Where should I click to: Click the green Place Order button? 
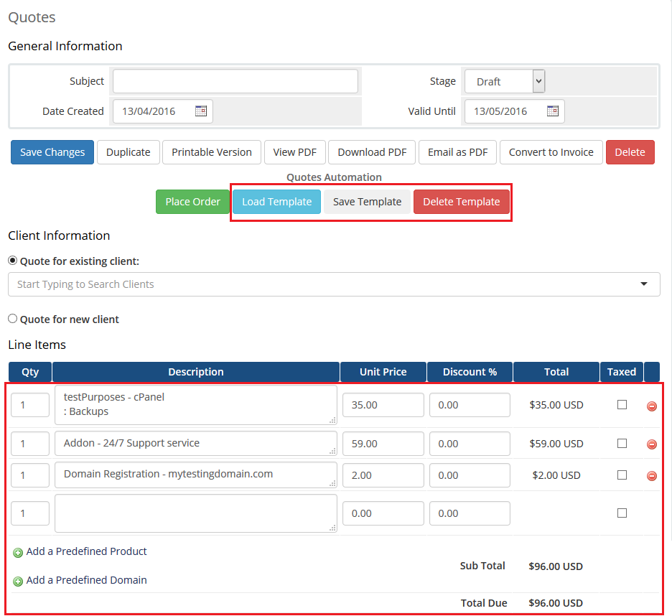pyautogui.click(x=193, y=202)
